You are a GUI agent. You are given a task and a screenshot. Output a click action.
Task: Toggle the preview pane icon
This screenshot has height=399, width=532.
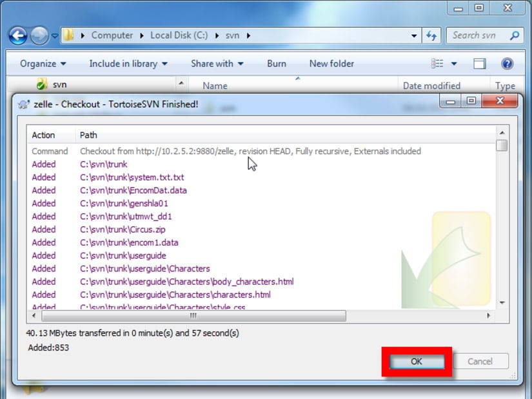pos(479,63)
